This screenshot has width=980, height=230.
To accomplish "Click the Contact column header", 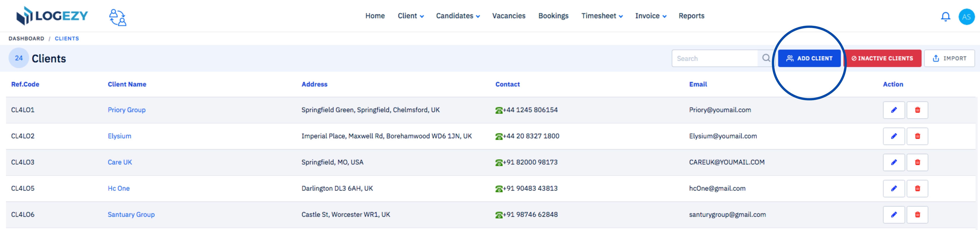I will 508,84.
